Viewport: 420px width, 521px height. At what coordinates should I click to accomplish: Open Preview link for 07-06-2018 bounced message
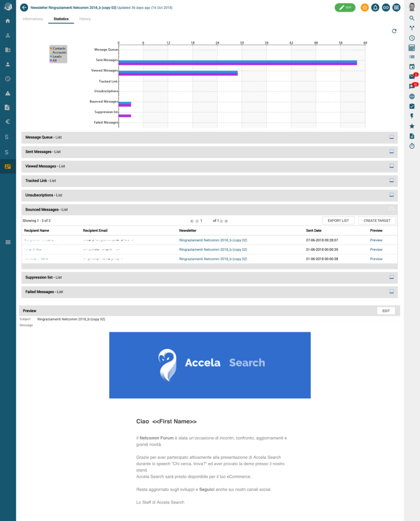[376, 240]
